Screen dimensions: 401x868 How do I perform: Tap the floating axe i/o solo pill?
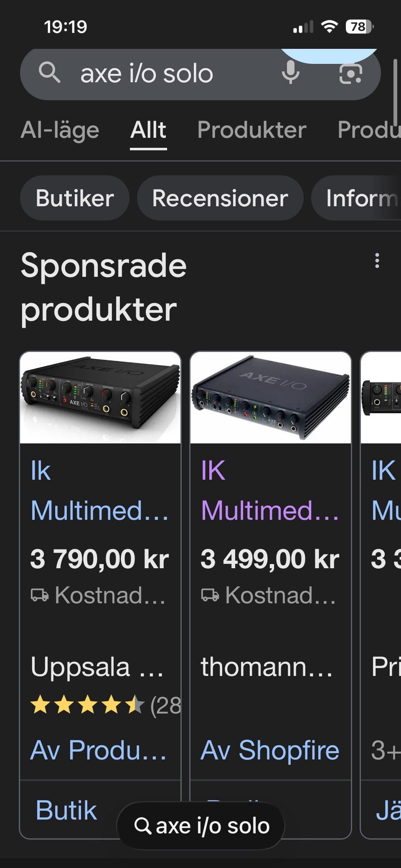click(201, 826)
